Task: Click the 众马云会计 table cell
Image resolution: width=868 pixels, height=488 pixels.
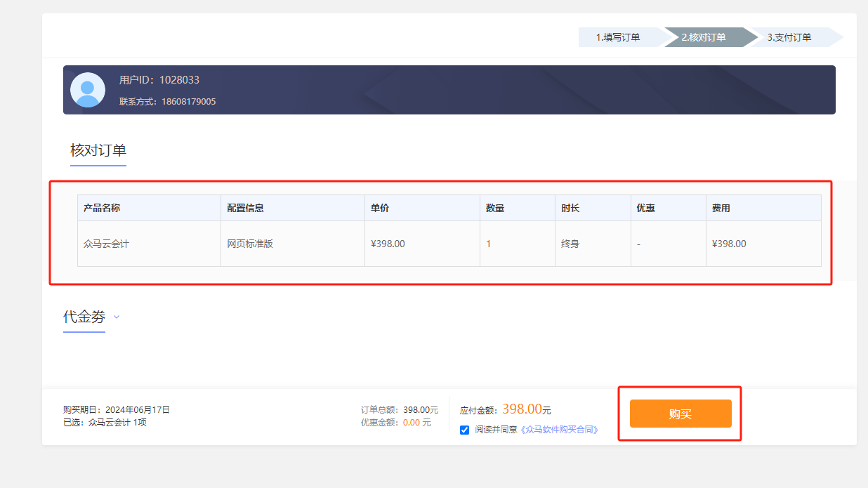Action: 149,244
